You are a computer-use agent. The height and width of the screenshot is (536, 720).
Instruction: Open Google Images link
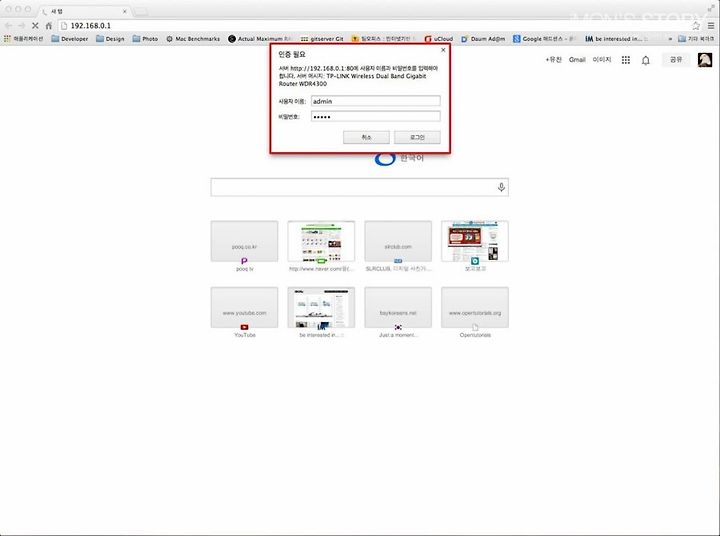coord(602,60)
